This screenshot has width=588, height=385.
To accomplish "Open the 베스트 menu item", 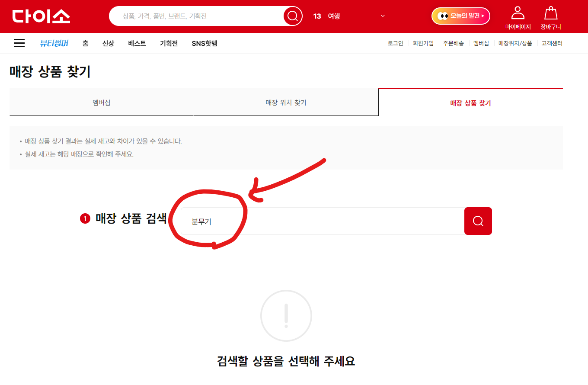I will [137, 43].
